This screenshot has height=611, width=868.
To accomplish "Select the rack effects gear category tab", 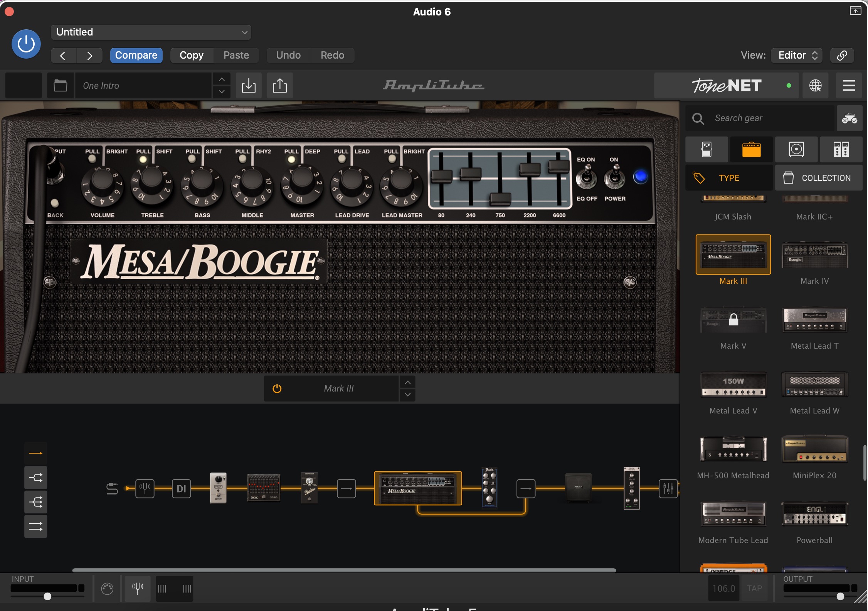I will 841,149.
